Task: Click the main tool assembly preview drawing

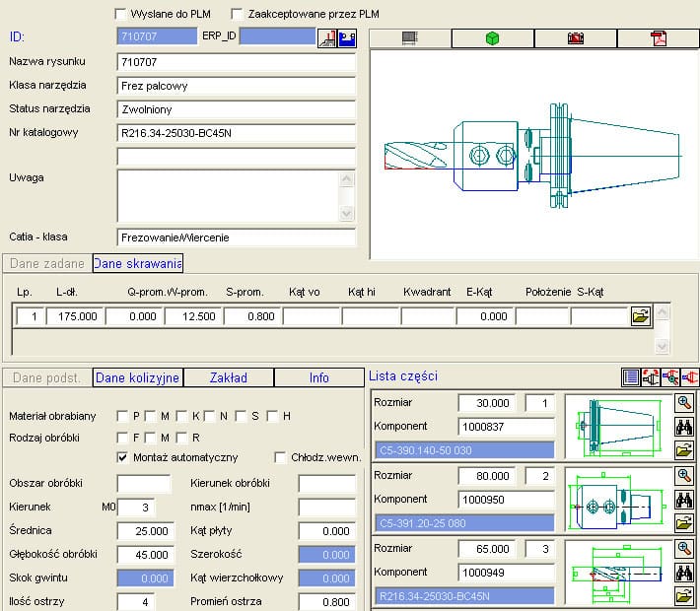Action: click(534, 155)
